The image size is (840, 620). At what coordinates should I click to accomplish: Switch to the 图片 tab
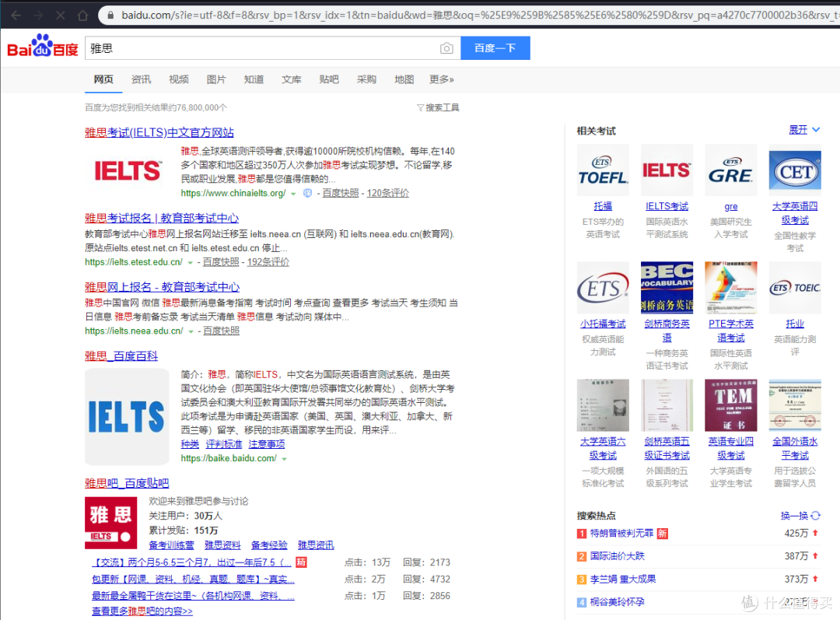click(216, 79)
